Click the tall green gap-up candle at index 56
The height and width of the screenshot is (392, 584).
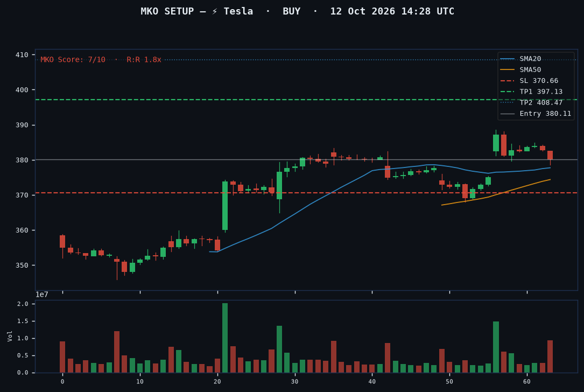496,143
